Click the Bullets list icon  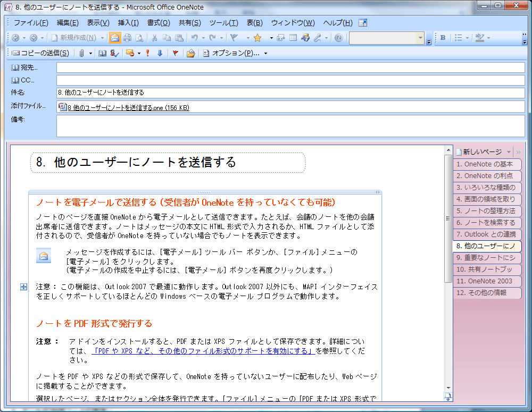[459, 38]
